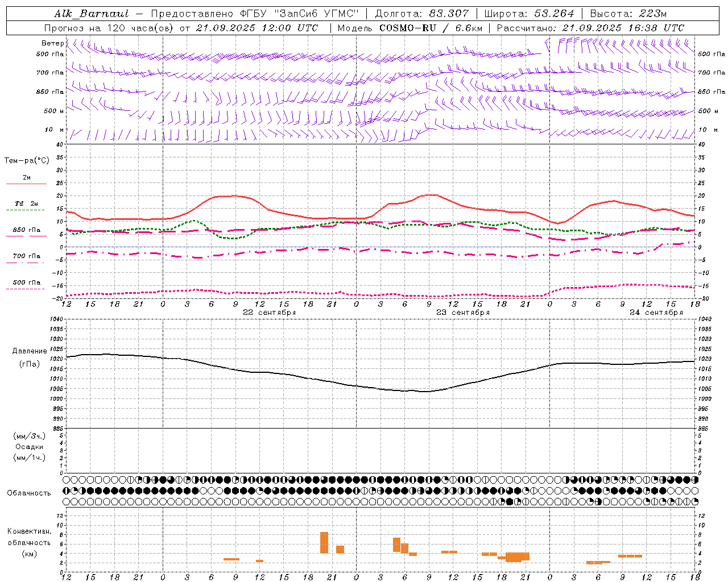Viewport: 728px width, 582px height.
Task: Click the '23 сентября' date label
Action: tap(463, 313)
